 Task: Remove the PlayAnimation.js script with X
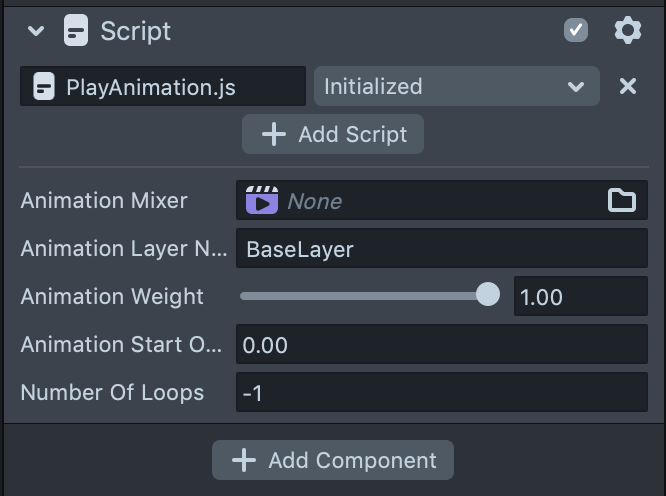click(x=628, y=87)
